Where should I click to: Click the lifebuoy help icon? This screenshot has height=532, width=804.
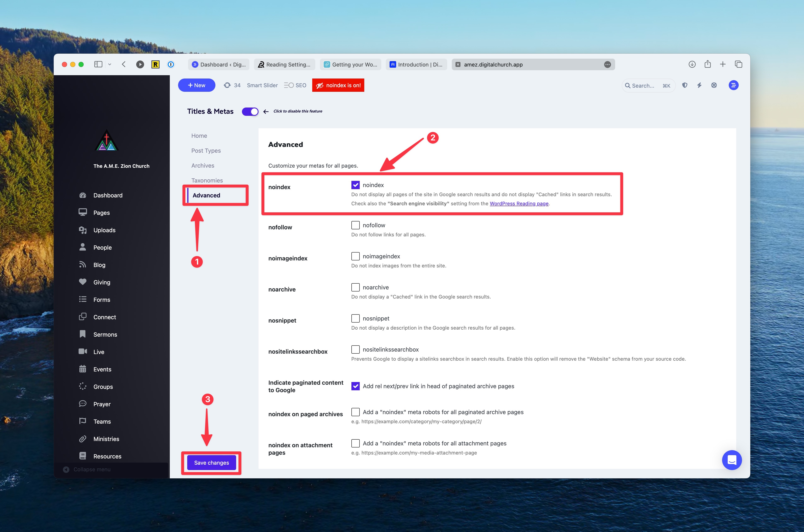click(714, 85)
